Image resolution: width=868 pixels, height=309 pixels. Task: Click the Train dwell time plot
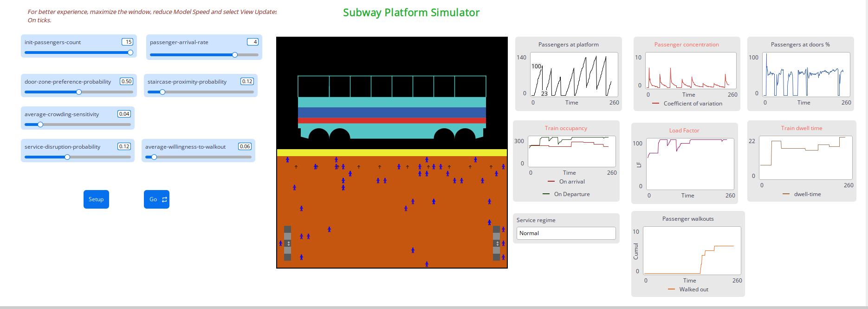(802, 161)
